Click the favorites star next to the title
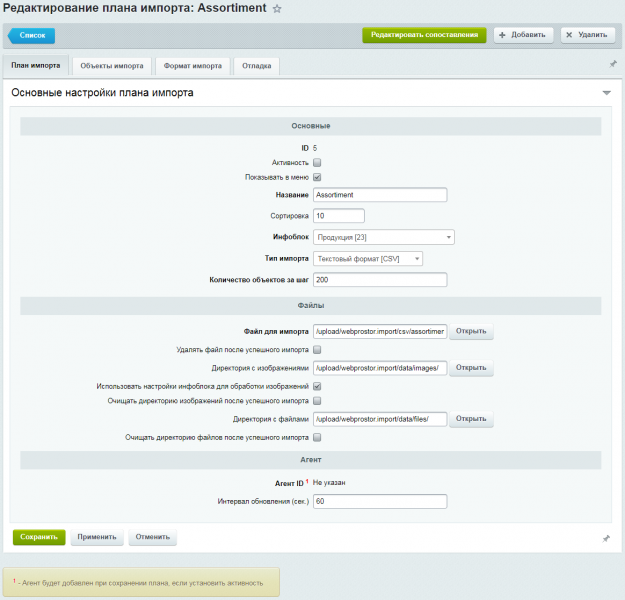 click(x=277, y=8)
